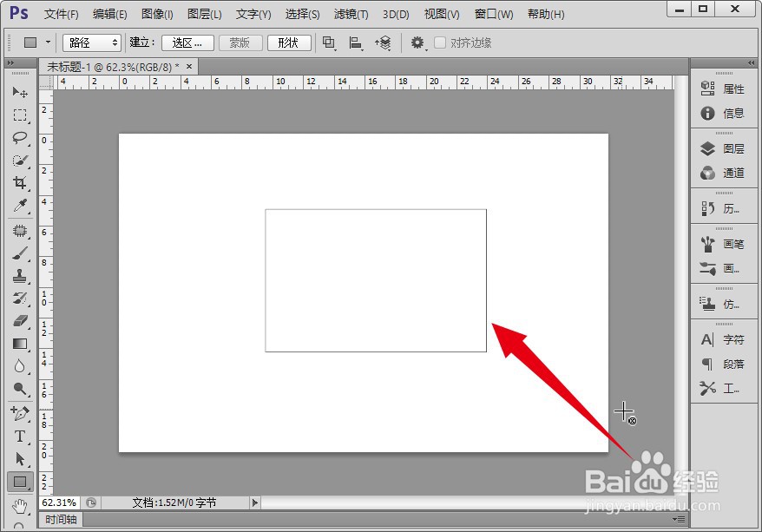The width and height of the screenshot is (762, 532).
Task: Open the 文字(Y) menu
Action: point(253,15)
